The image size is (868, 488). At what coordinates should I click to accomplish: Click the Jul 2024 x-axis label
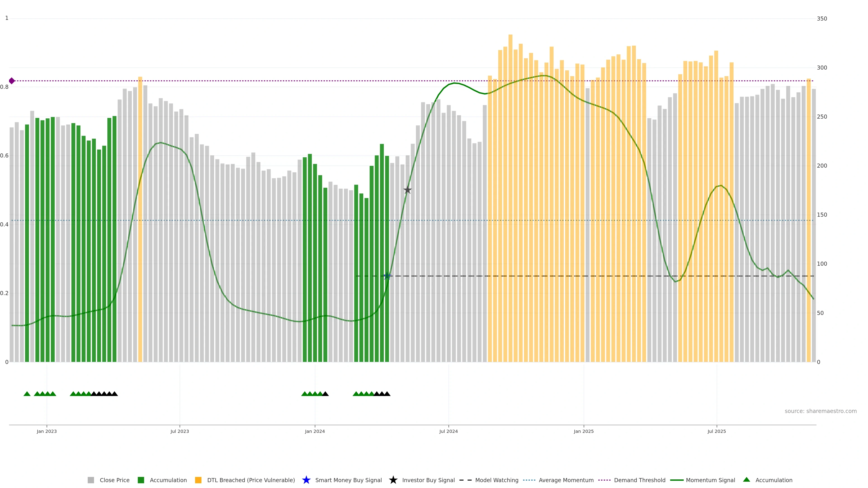448,431
